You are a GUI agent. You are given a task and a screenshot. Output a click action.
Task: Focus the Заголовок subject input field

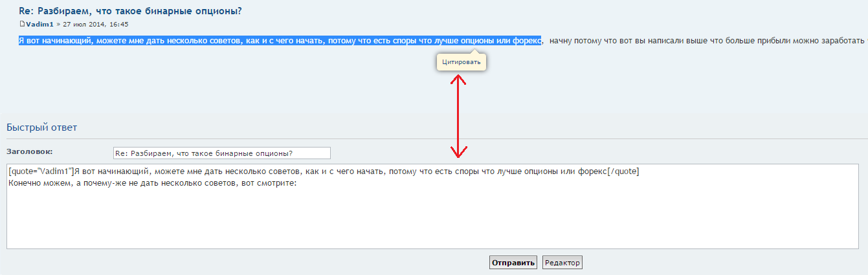(x=221, y=153)
